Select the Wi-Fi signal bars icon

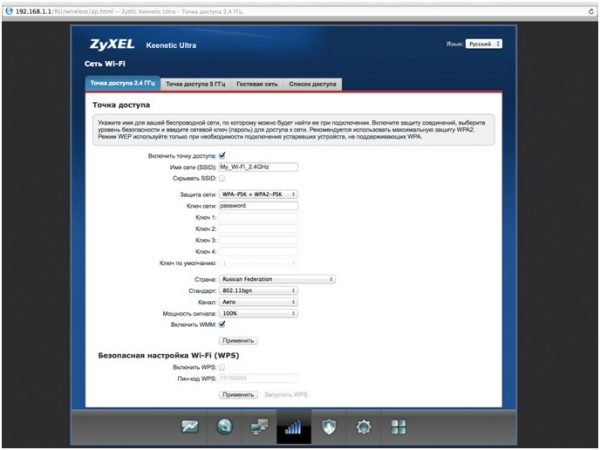tap(293, 427)
